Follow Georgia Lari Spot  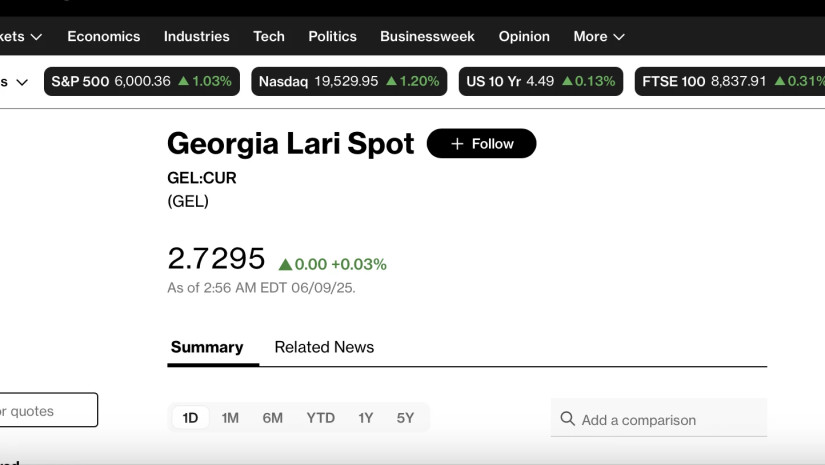[481, 143]
